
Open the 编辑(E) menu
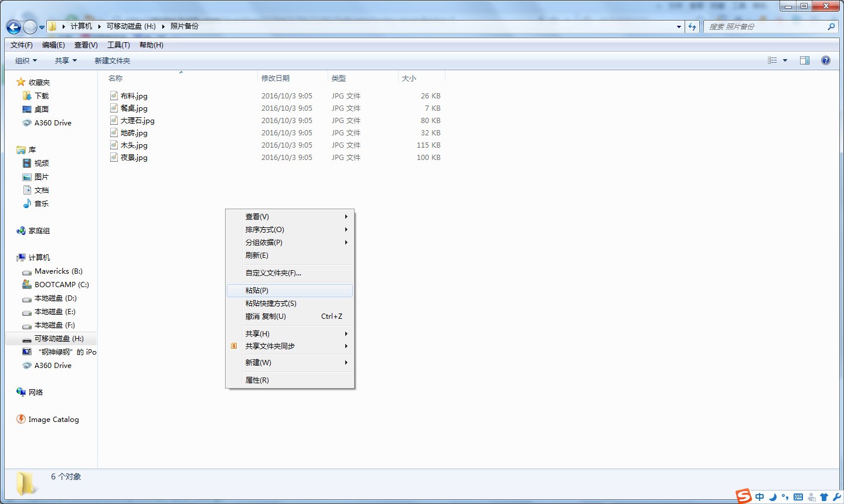(x=53, y=45)
